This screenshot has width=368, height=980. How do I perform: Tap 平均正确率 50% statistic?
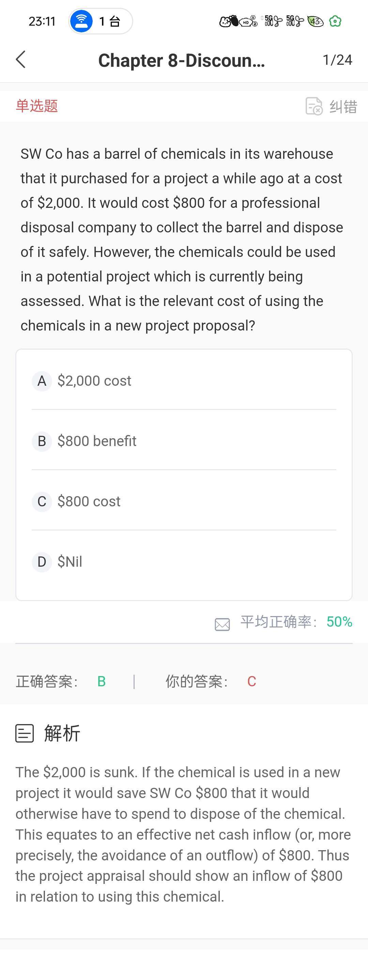pyautogui.click(x=296, y=622)
